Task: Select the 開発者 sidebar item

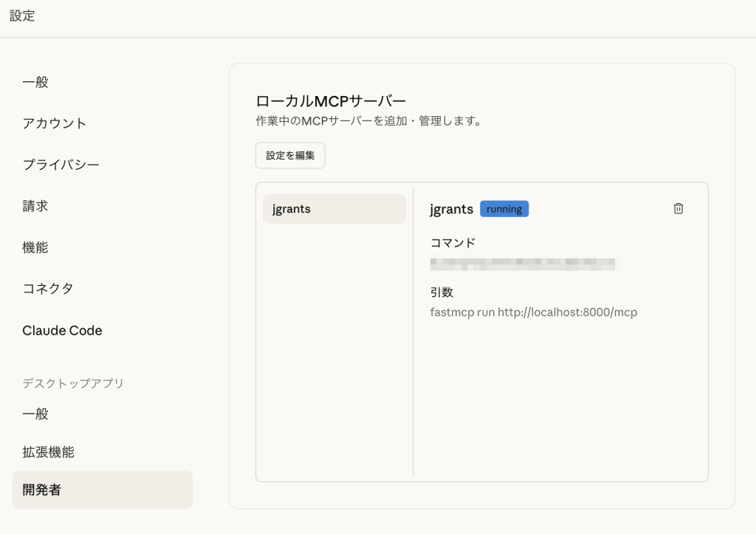Action: pyautogui.click(x=42, y=490)
